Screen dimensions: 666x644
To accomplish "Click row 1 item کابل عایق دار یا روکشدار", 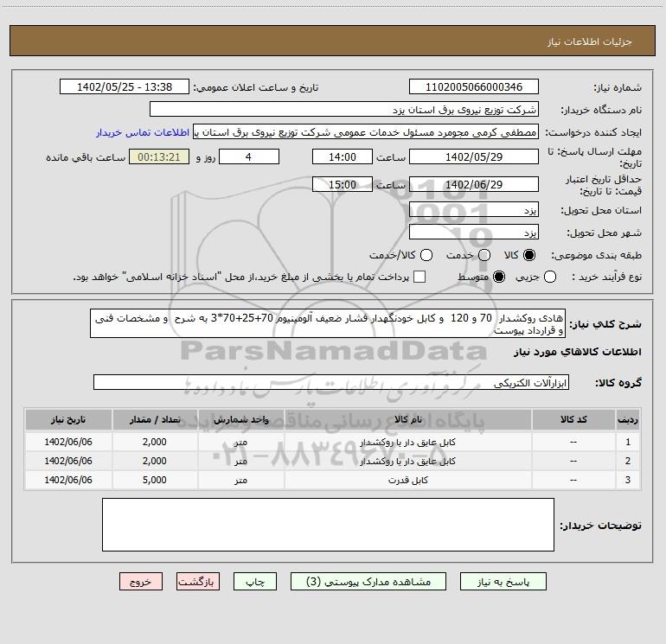I will (407, 443).
